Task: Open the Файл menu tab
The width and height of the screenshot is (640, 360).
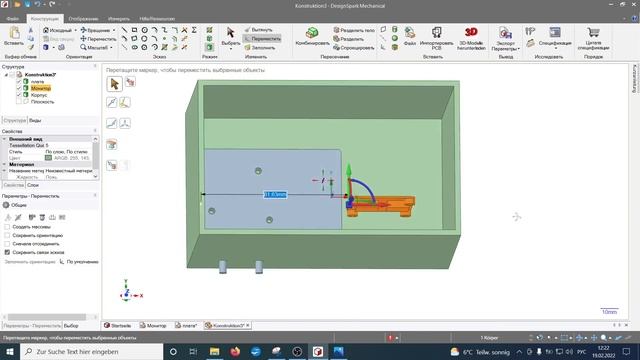Action: 13,19
